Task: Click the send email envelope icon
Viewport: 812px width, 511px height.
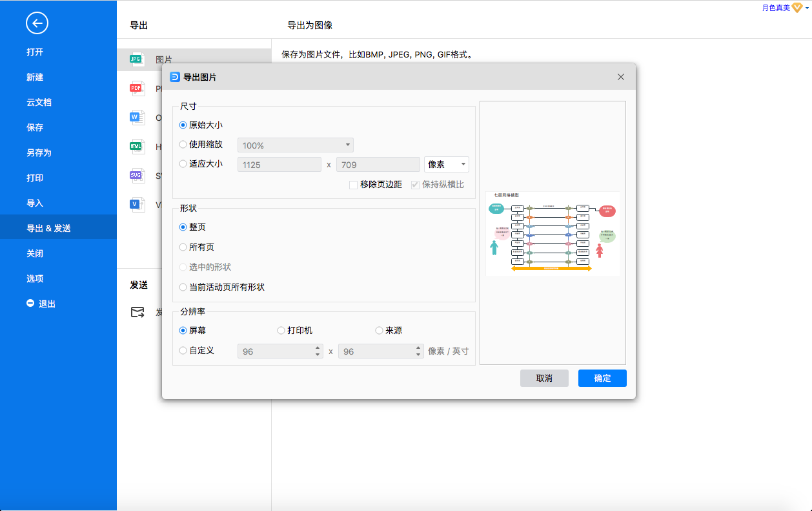Action: click(137, 312)
